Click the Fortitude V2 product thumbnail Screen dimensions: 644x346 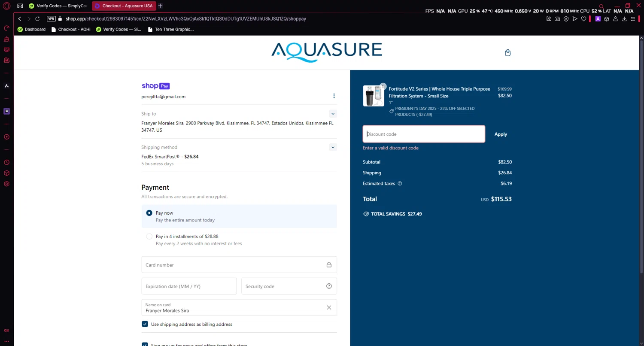(x=374, y=96)
